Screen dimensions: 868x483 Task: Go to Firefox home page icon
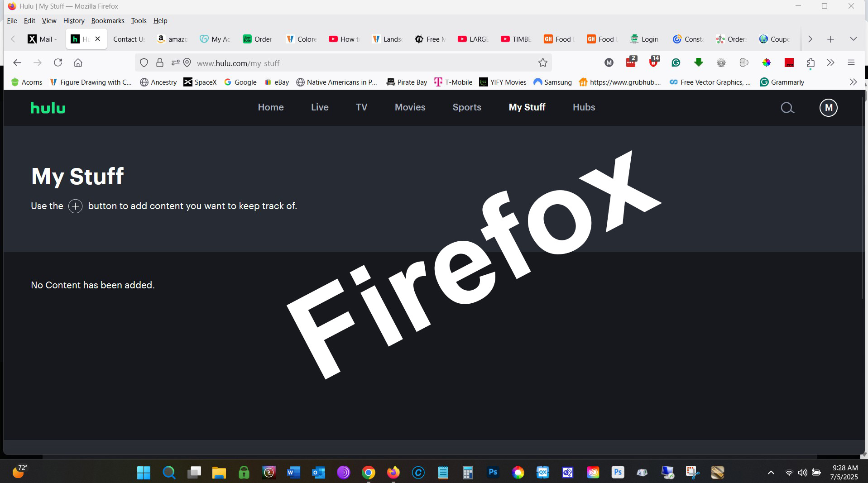coord(78,62)
